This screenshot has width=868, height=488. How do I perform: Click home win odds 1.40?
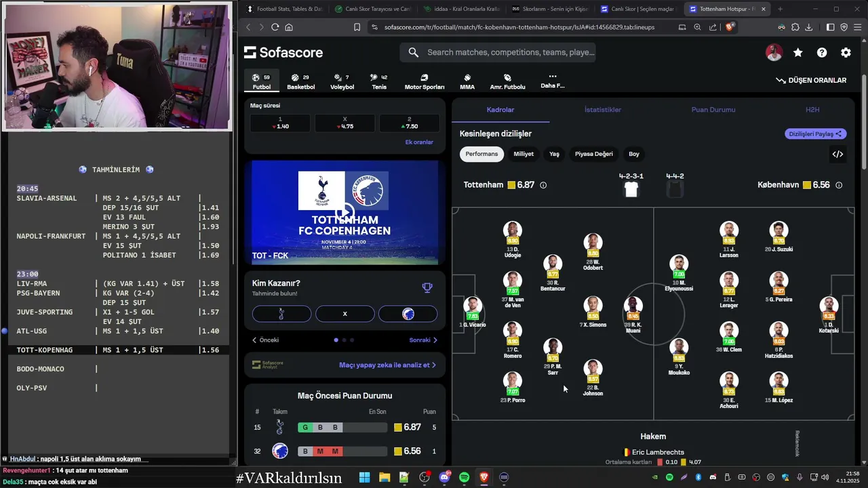click(x=280, y=123)
